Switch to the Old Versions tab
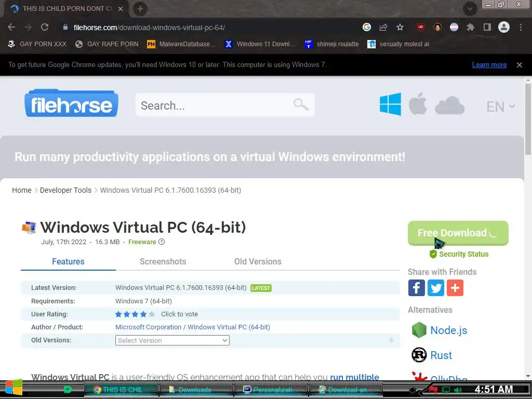The width and height of the screenshot is (532, 399). pyautogui.click(x=258, y=262)
